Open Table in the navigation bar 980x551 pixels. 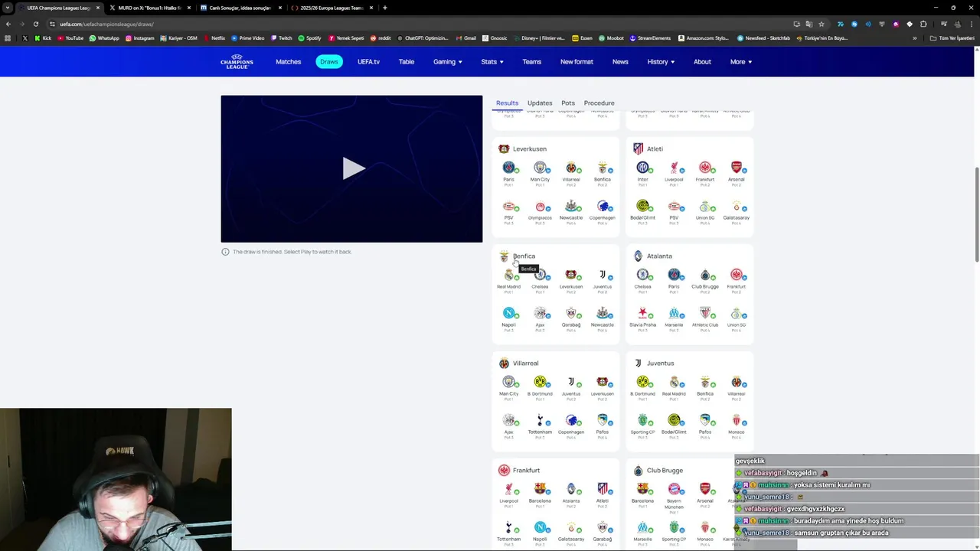[407, 61]
